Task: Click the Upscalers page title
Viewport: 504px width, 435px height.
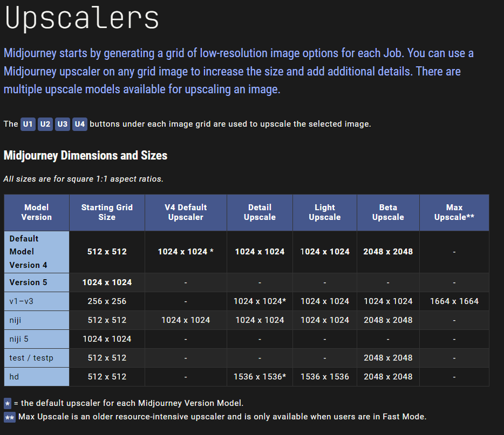Action: point(82,18)
